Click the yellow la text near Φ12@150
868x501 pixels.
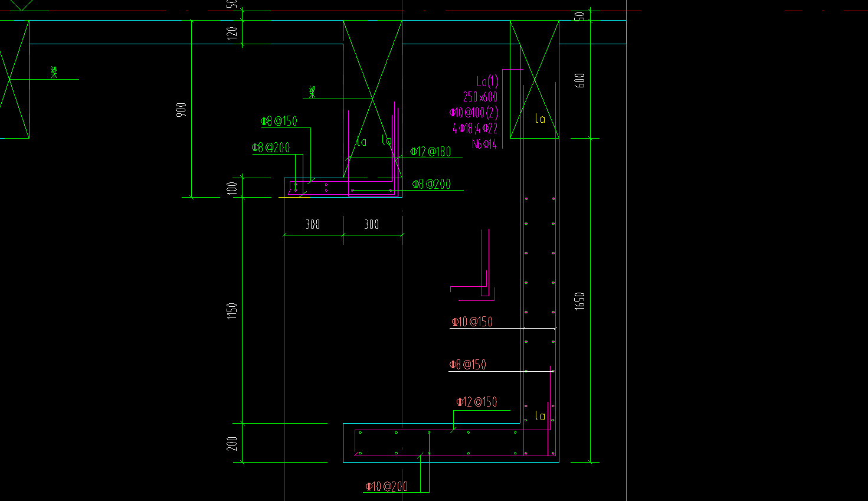click(540, 415)
